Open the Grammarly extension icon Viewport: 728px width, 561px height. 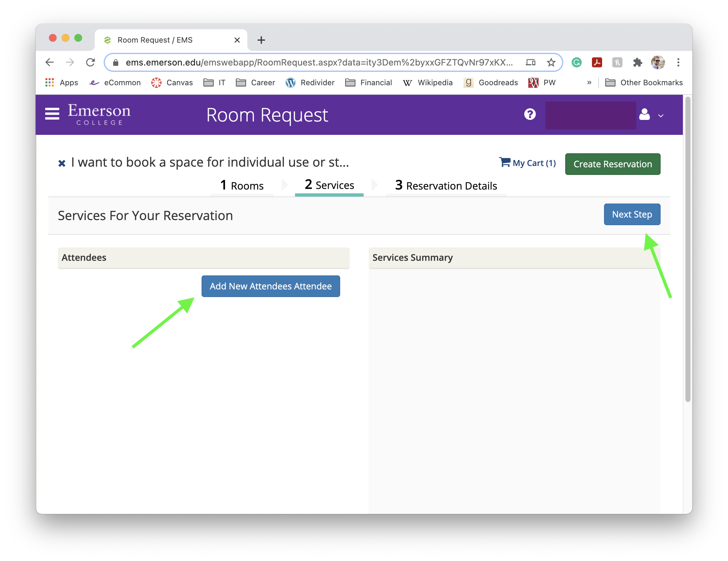coord(576,62)
